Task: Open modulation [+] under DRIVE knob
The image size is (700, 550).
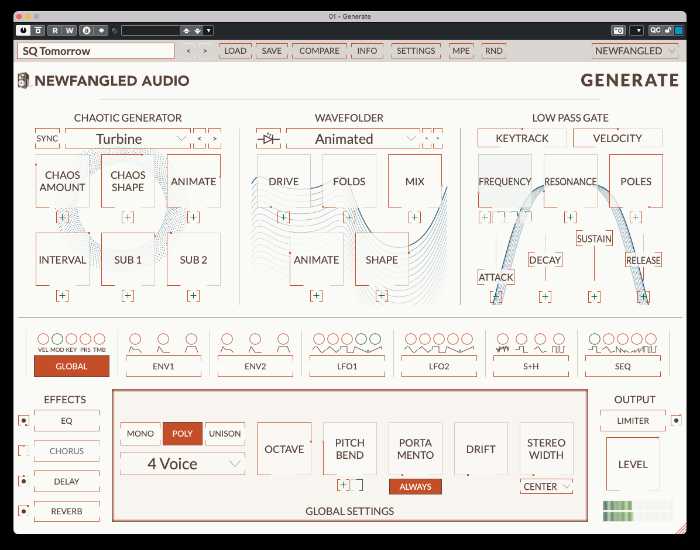Action: click(x=283, y=217)
